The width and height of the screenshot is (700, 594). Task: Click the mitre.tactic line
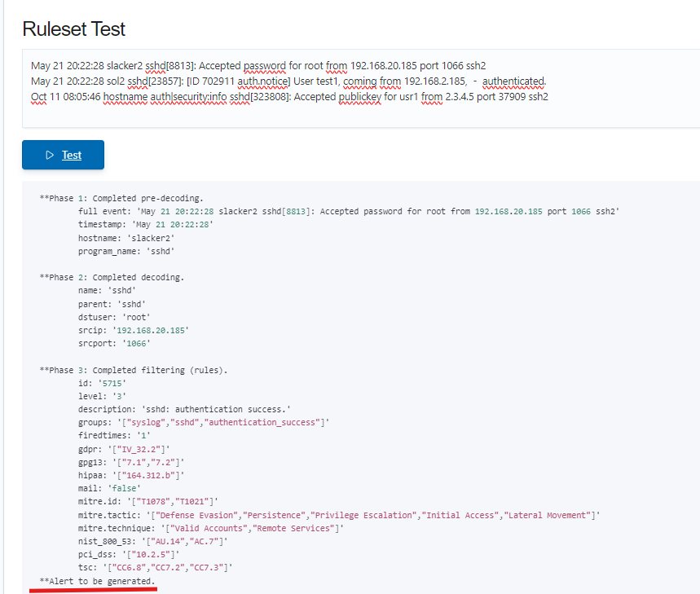339,516
